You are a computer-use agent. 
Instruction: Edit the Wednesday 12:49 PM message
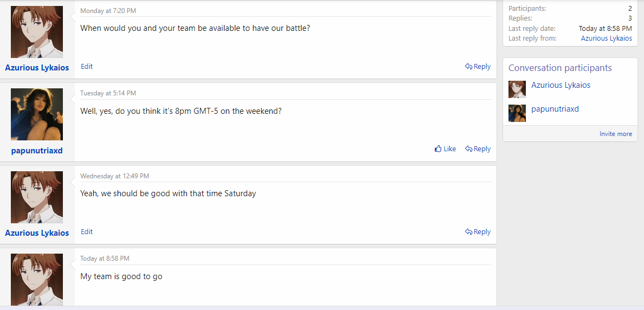87,232
